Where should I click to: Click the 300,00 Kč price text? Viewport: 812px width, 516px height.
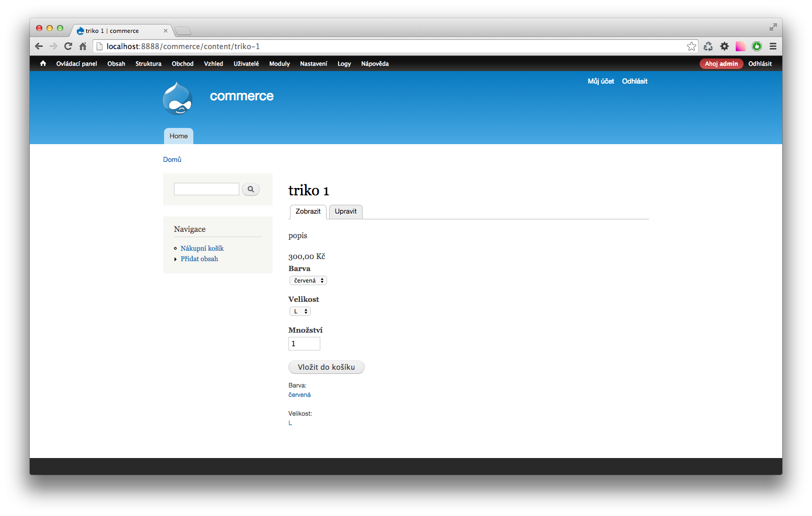pyautogui.click(x=307, y=256)
